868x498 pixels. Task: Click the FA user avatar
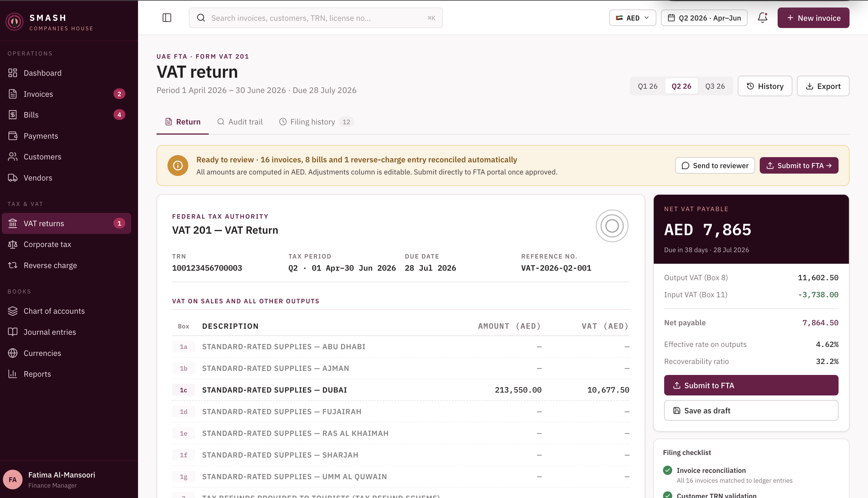click(x=13, y=480)
